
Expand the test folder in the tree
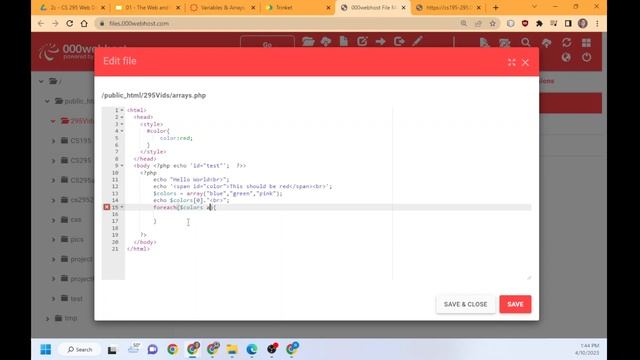[x=53, y=299]
